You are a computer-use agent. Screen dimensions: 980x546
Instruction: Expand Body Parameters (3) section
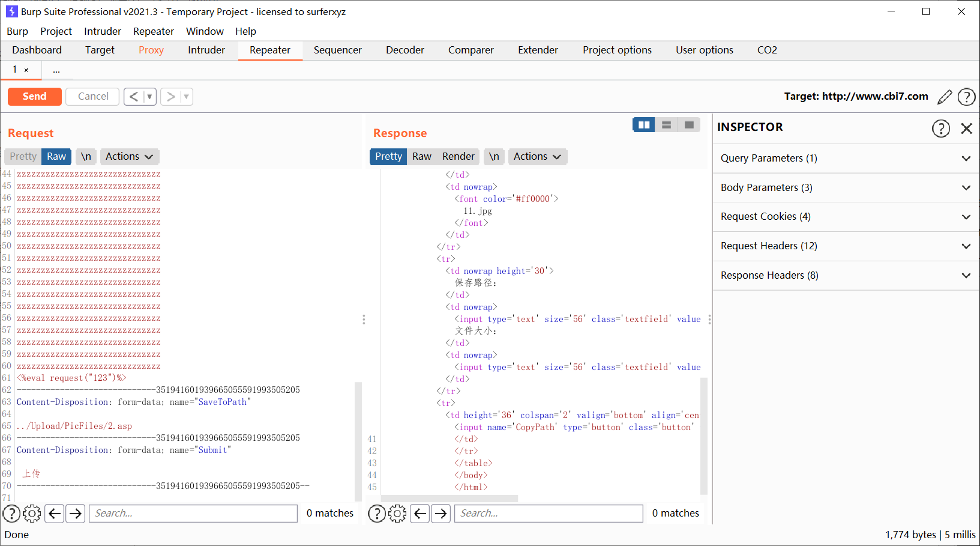[846, 188]
